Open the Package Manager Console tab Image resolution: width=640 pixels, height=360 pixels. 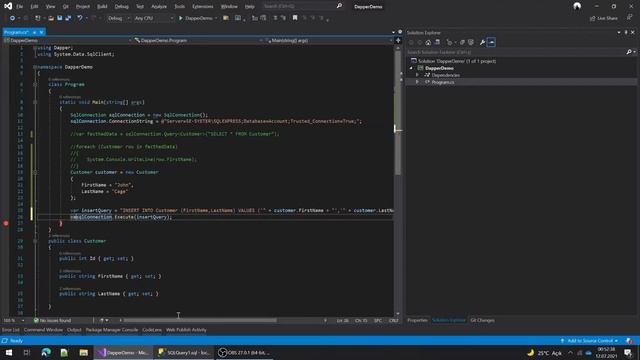[x=112, y=330]
